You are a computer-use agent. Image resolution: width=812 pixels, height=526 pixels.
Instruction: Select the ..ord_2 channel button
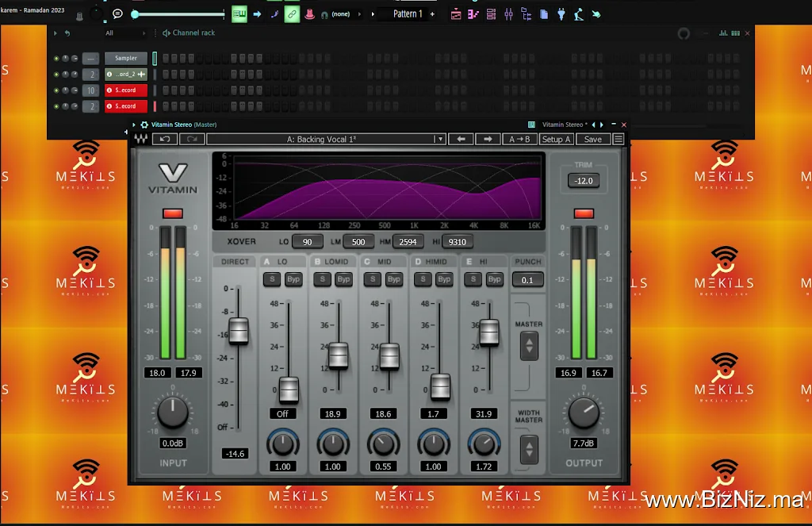coord(126,74)
